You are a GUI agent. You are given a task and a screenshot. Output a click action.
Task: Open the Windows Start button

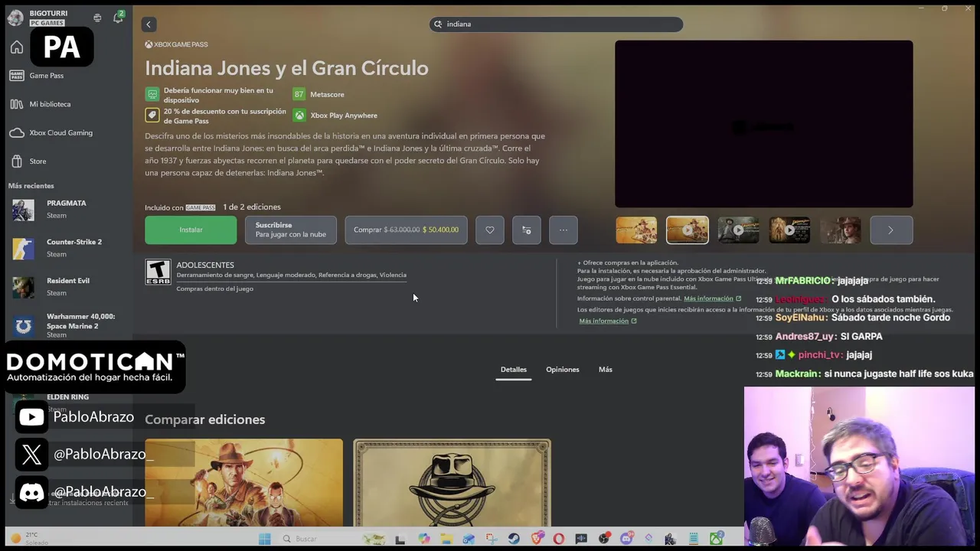[x=265, y=539]
